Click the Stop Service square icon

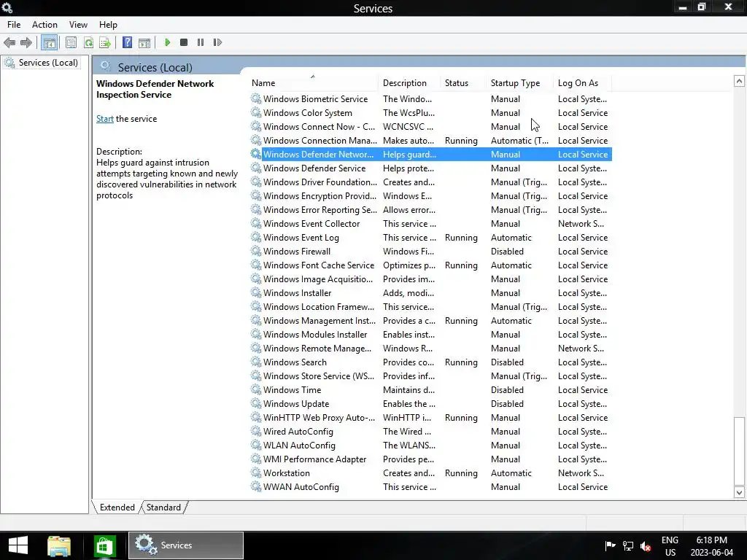pyautogui.click(x=184, y=42)
